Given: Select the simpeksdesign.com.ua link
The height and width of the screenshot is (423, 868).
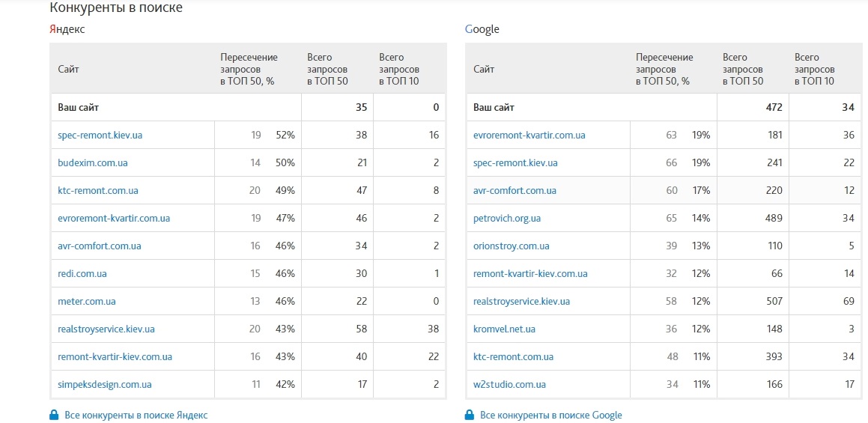Looking at the screenshot, I should 104,385.
